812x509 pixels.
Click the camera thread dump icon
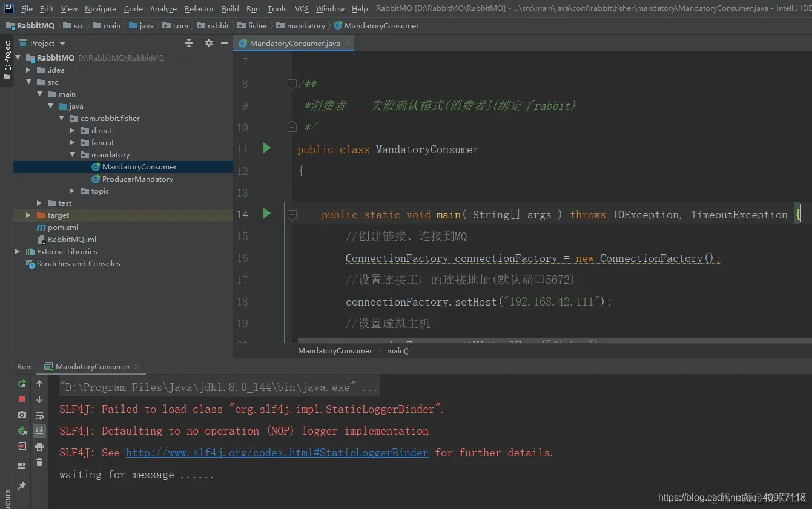[x=22, y=415]
